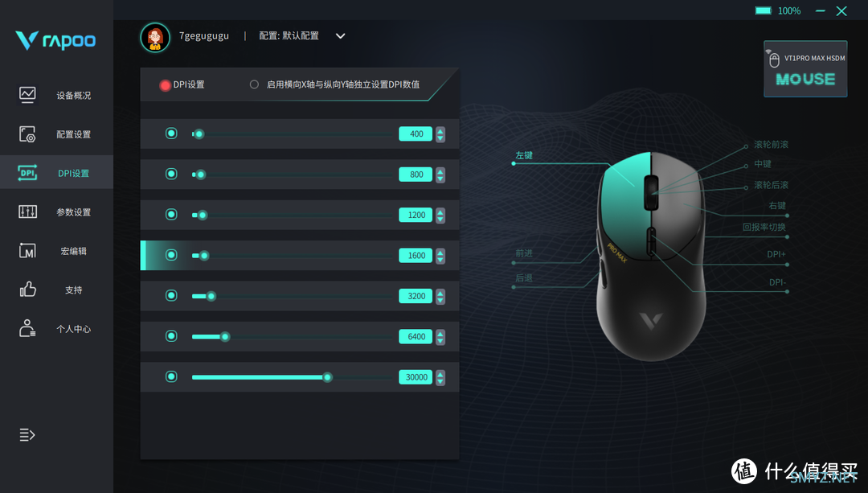868x493 pixels.
Task: Toggle the 30000 DPI level radio
Action: pyautogui.click(x=171, y=376)
